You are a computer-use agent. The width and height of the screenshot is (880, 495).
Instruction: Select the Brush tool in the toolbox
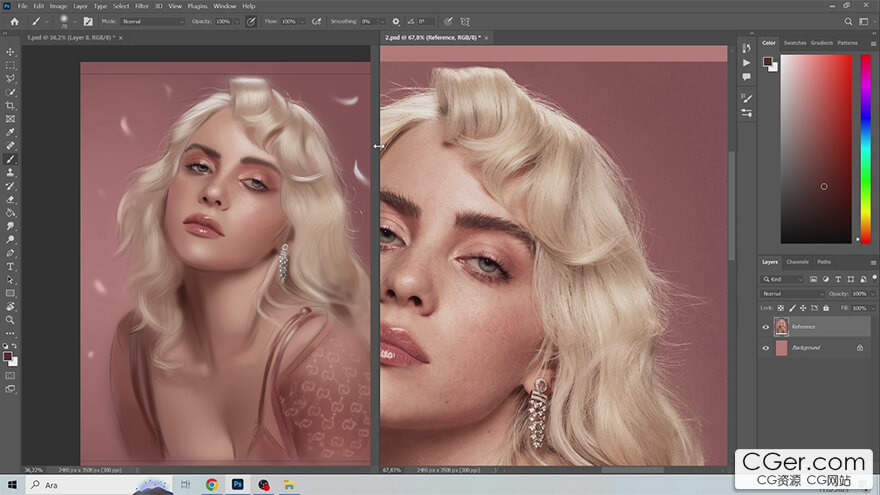pos(10,159)
